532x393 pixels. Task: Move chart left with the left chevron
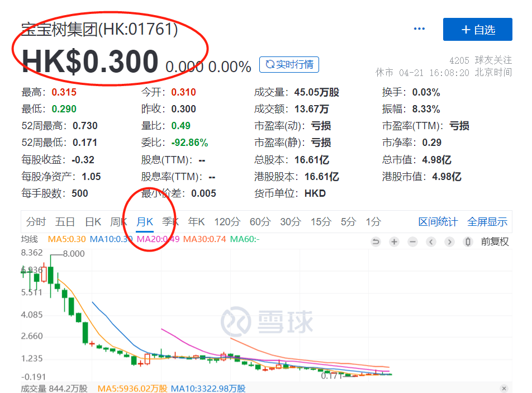(431, 242)
